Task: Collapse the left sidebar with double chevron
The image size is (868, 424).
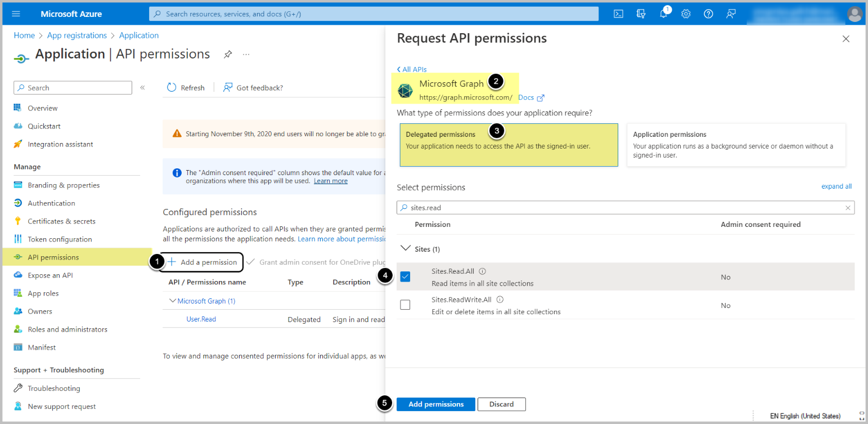Action: point(142,88)
